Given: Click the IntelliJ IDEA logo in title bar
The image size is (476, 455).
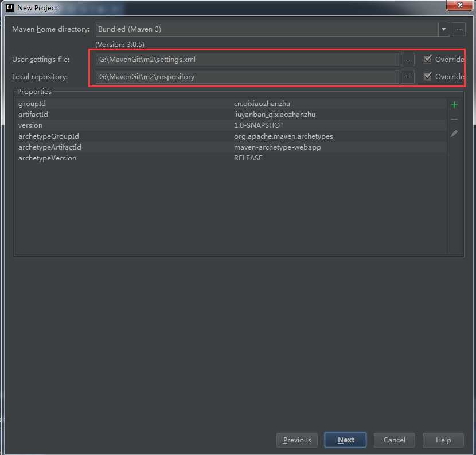Looking at the screenshot, I should click(10, 8).
